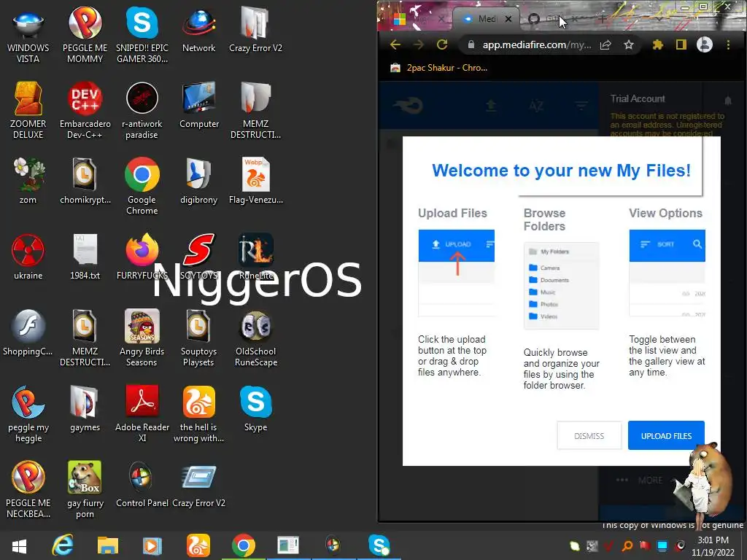Screen dimensions: 747x560
Task: Share this page via the address bar icon
Action: pyautogui.click(x=605, y=44)
